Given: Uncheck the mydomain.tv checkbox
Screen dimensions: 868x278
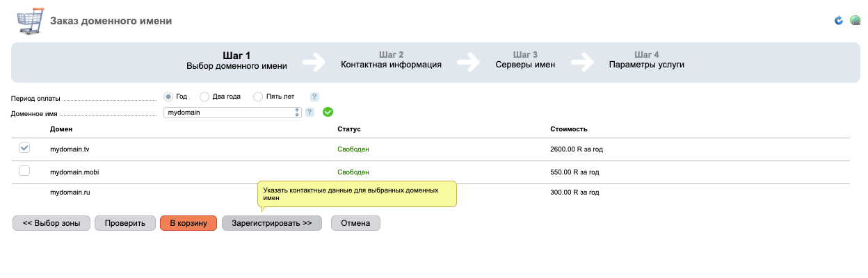Looking at the screenshot, I should 24,148.
